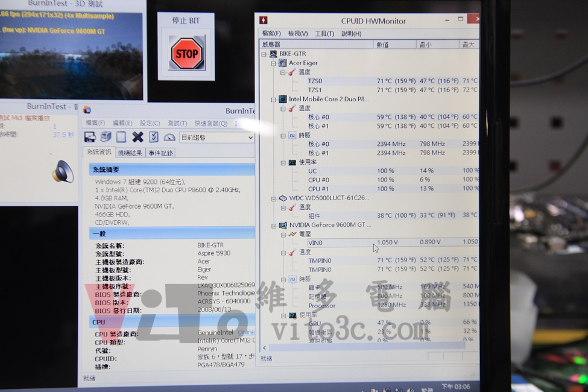Viewport: 588px width, 392px height.
Task: Open HWMonitor 工具(T) menu
Action: tap(324, 33)
